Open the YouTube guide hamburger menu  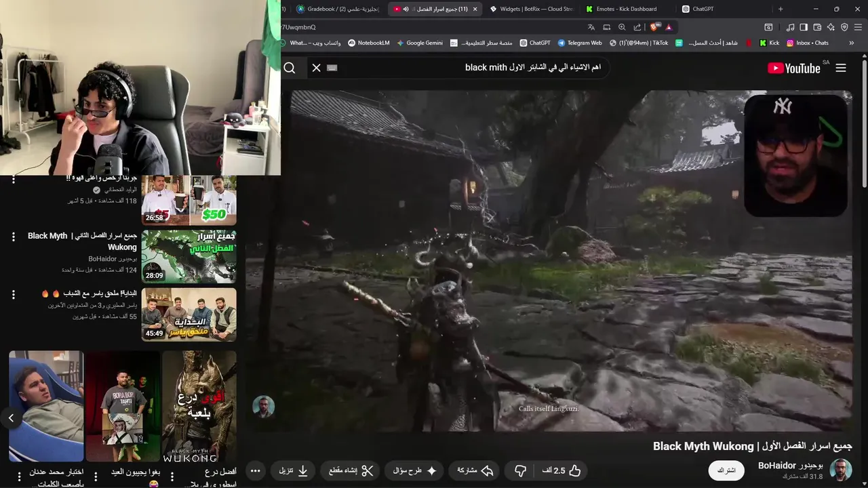[x=841, y=68]
